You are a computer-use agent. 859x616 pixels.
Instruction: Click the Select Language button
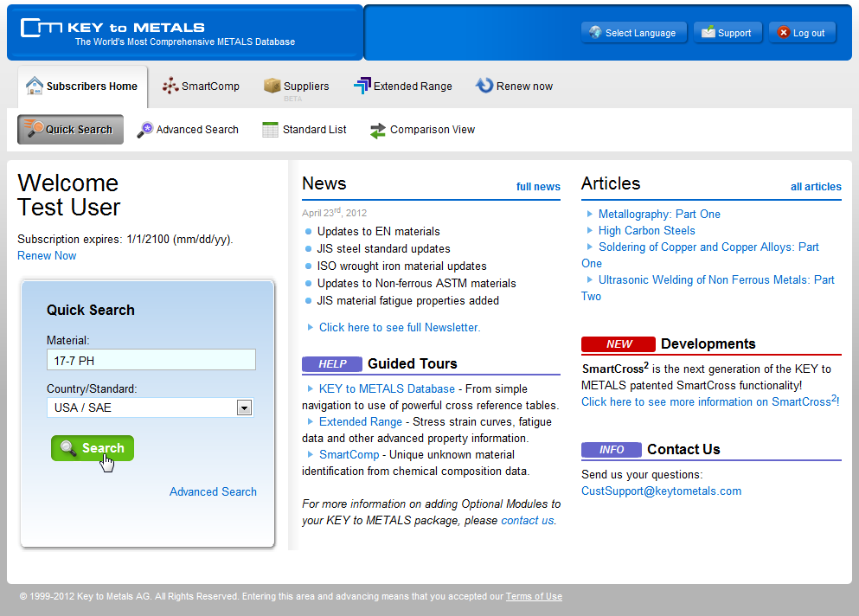point(634,33)
